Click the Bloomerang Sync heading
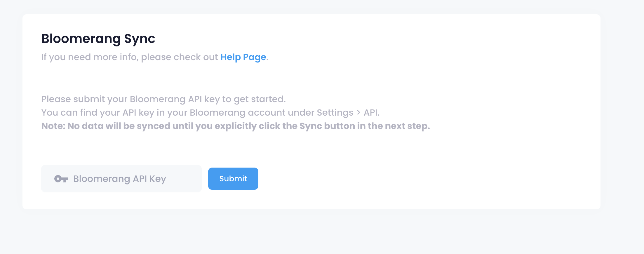 [98, 39]
